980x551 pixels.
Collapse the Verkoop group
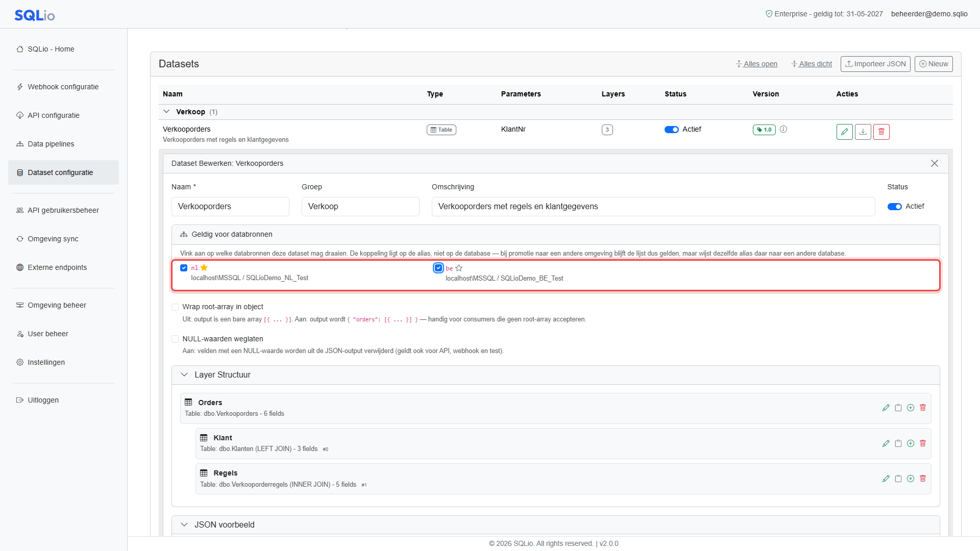166,112
